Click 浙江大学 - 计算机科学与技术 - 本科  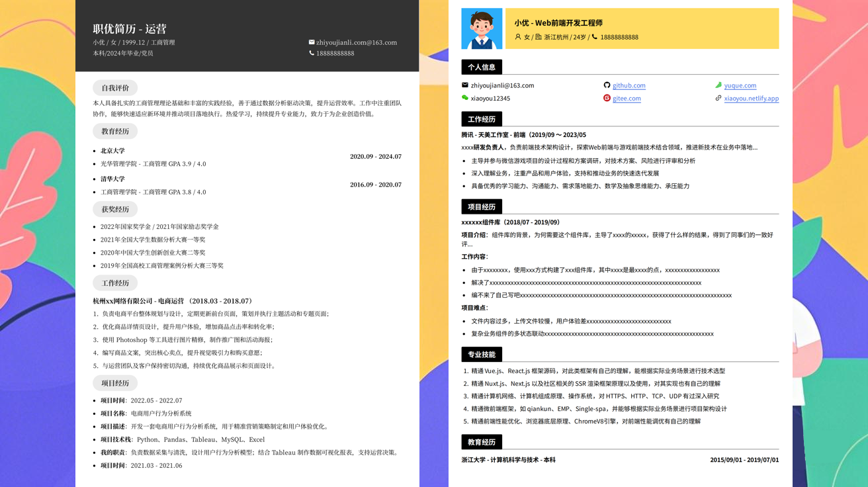[x=509, y=460]
